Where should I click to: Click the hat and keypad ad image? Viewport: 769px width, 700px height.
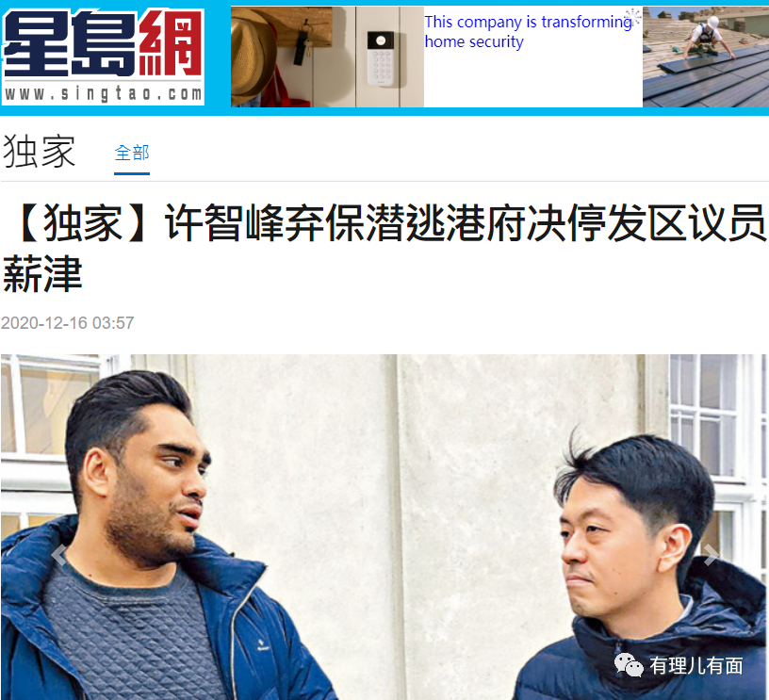327,57
